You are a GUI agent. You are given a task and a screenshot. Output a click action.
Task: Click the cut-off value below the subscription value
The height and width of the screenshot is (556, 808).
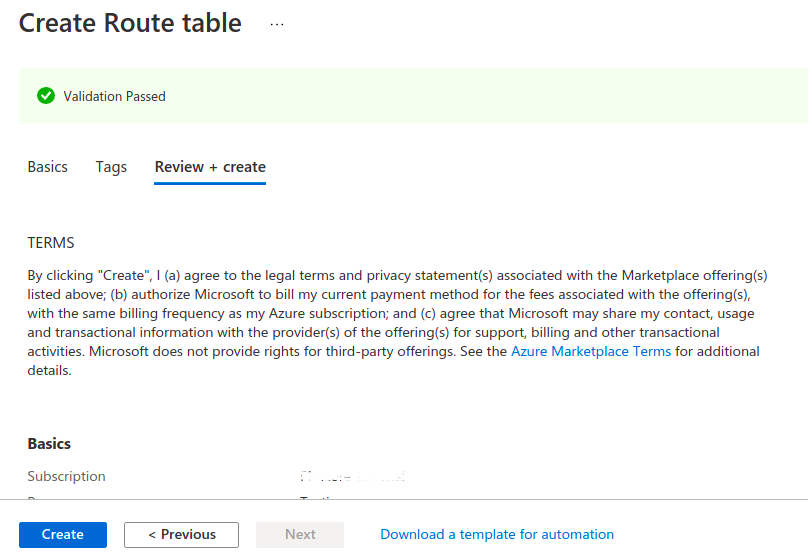click(x=320, y=496)
